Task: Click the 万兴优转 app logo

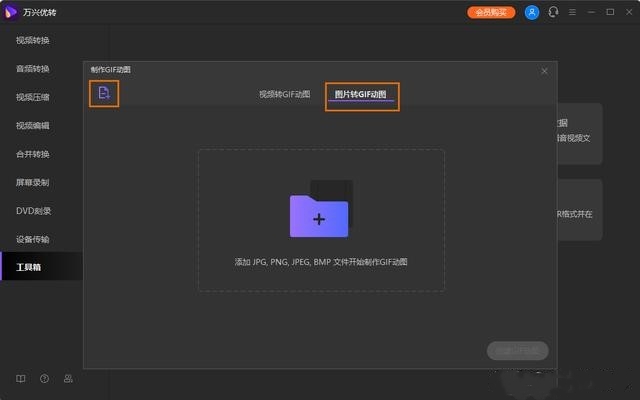Action: pos(10,12)
